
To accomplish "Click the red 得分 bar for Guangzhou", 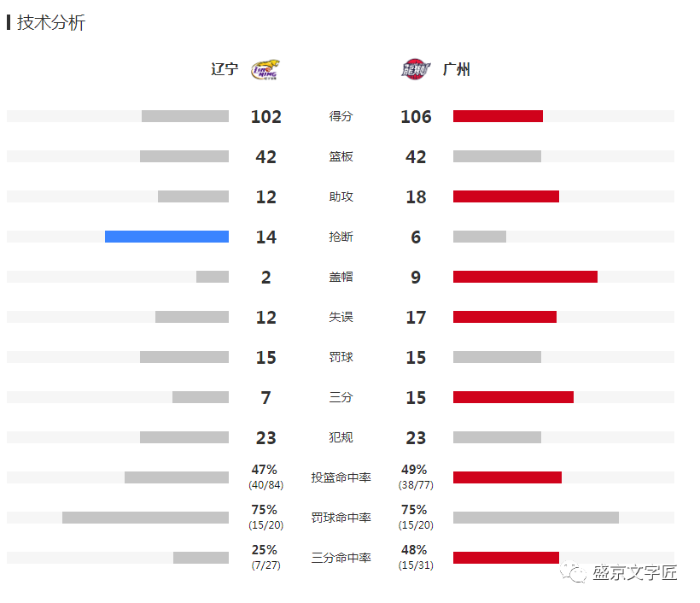I will pos(498,116).
